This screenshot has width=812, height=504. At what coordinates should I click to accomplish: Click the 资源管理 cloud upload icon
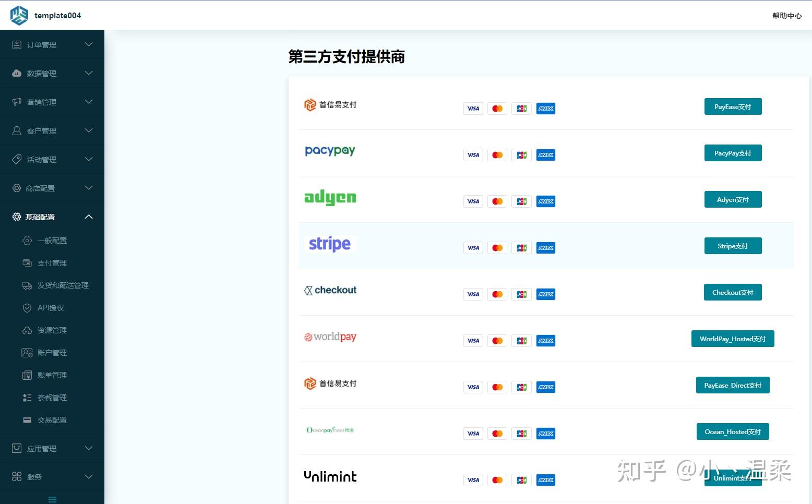pos(27,330)
